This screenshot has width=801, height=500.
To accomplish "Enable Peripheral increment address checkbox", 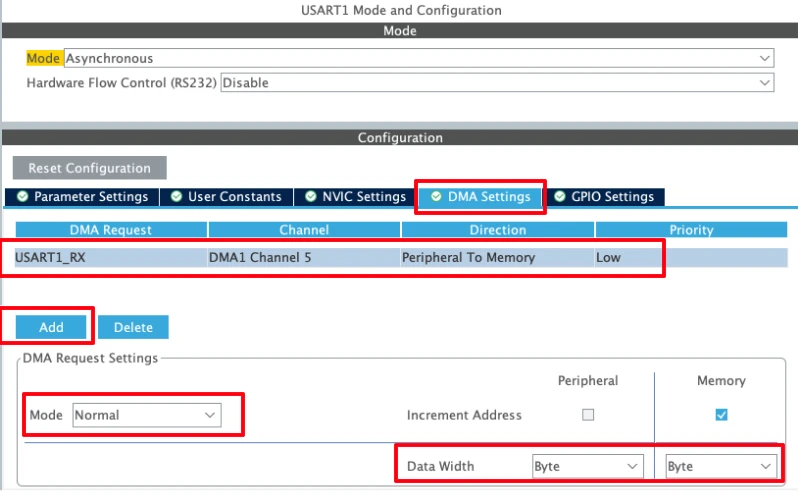I will point(588,414).
